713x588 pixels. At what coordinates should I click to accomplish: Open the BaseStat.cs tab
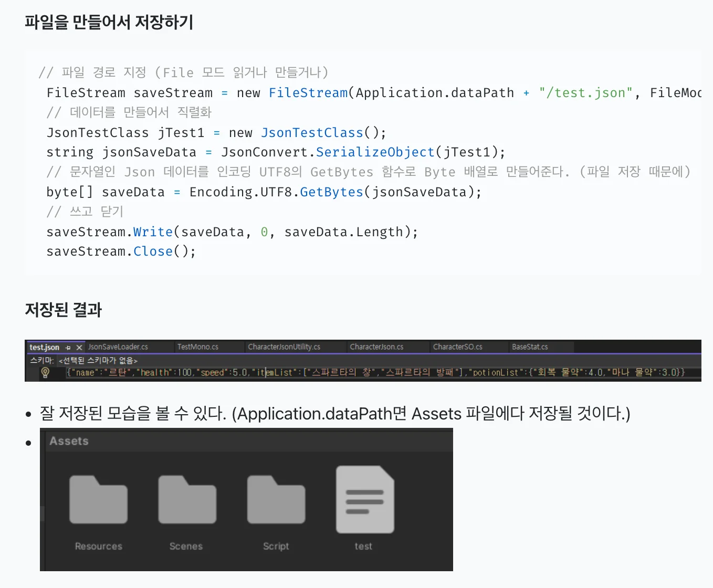pyautogui.click(x=529, y=347)
